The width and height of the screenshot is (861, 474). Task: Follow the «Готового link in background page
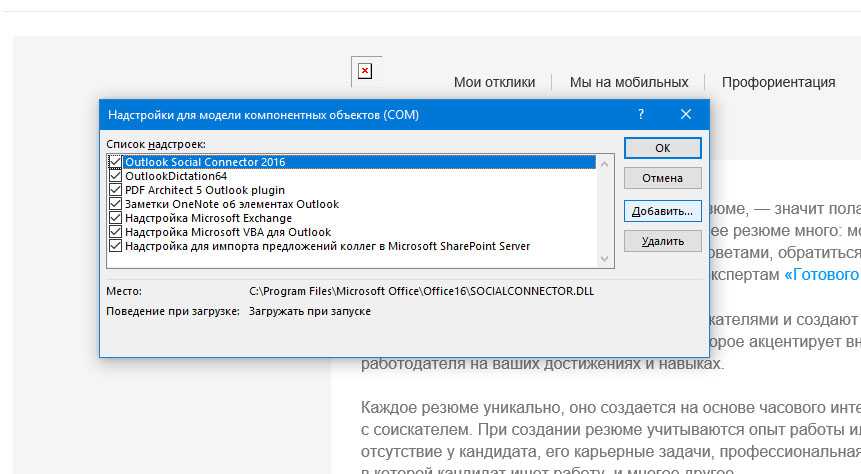tap(822, 274)
